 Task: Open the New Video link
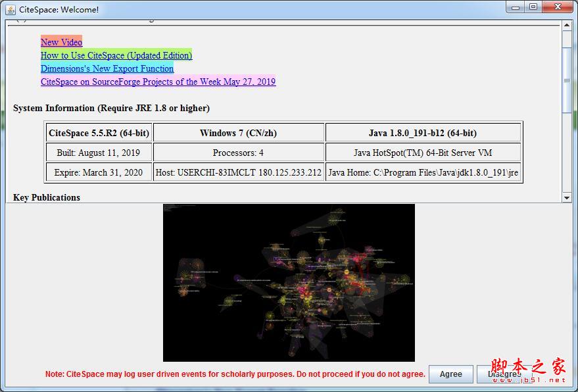pos(61,42)
